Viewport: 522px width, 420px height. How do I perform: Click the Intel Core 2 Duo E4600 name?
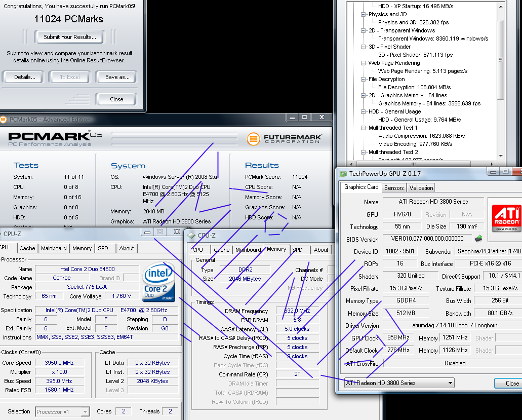[x=87, y=269]
